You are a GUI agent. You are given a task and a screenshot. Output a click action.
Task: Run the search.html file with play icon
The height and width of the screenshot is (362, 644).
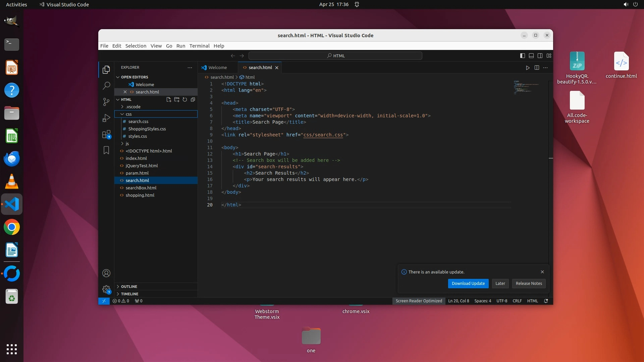[x=528, y=68]
